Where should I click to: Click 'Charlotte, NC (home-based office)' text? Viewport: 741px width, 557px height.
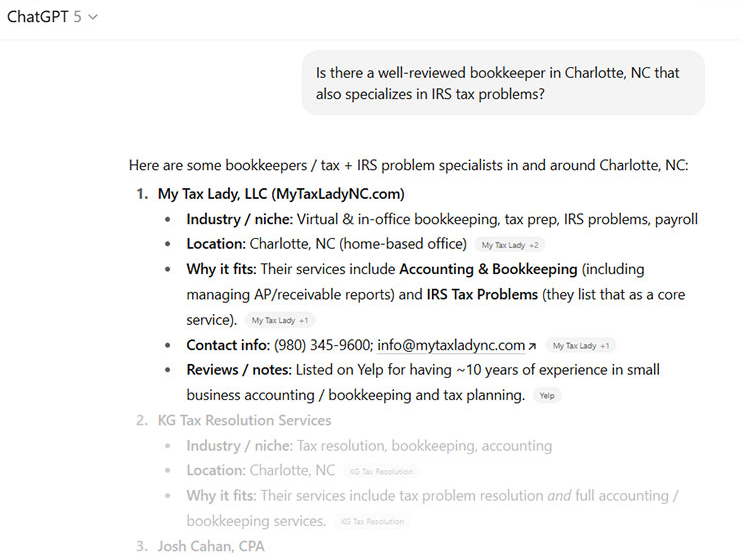(x=358, y=244)
